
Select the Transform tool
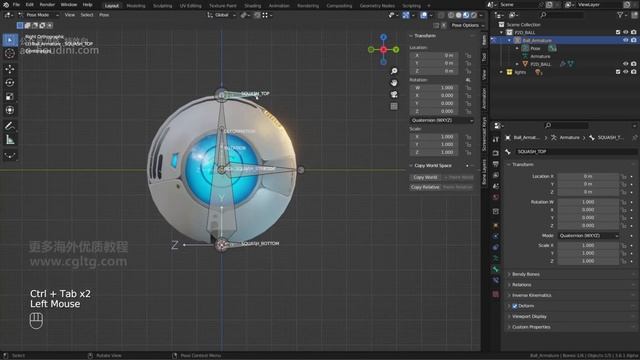pos(10,110)
